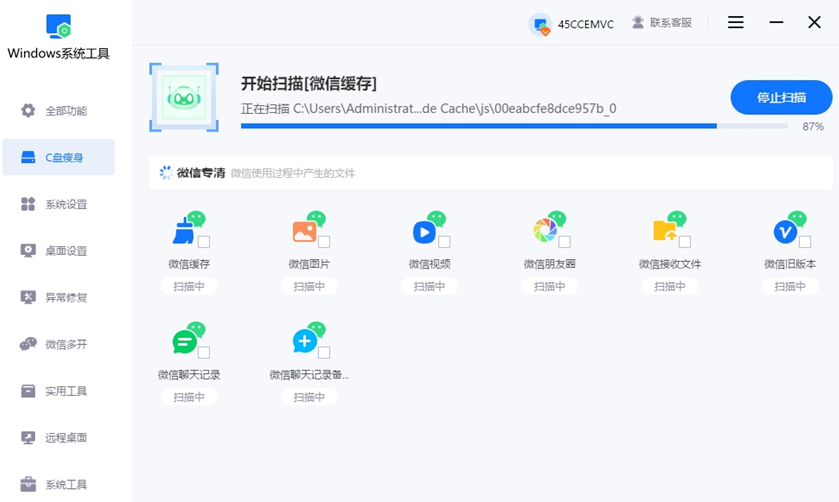
Task: Click 扫描中 status under 微信朋友圈
Action: coord(550,286)
